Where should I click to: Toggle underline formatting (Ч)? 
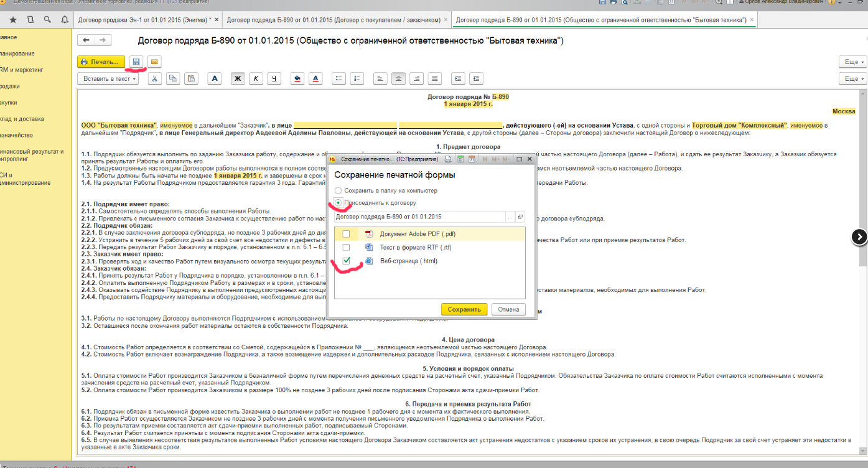click(274, 78)
